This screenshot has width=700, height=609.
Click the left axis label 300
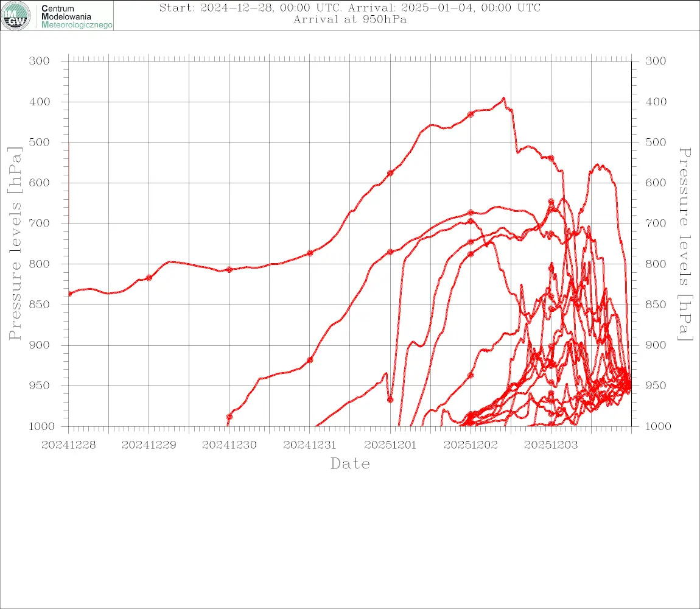pyautogui.click(x=40, y=61)
